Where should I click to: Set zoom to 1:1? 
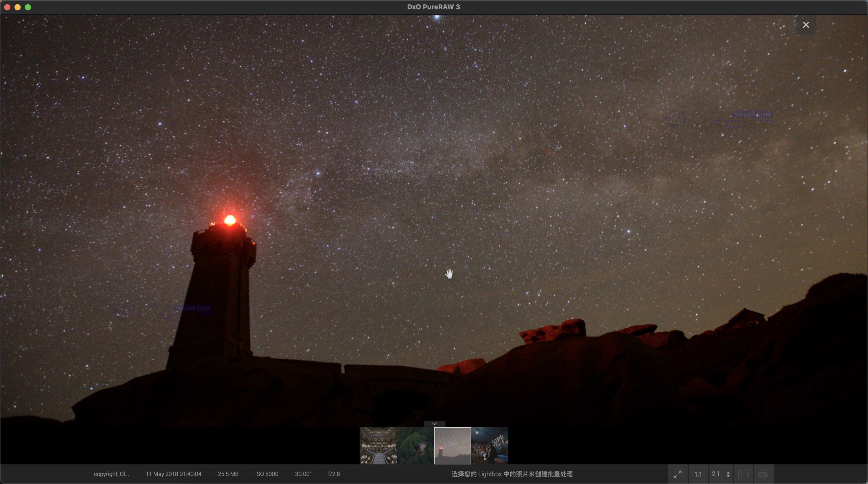pyautogui.click(x=698, y=474)
